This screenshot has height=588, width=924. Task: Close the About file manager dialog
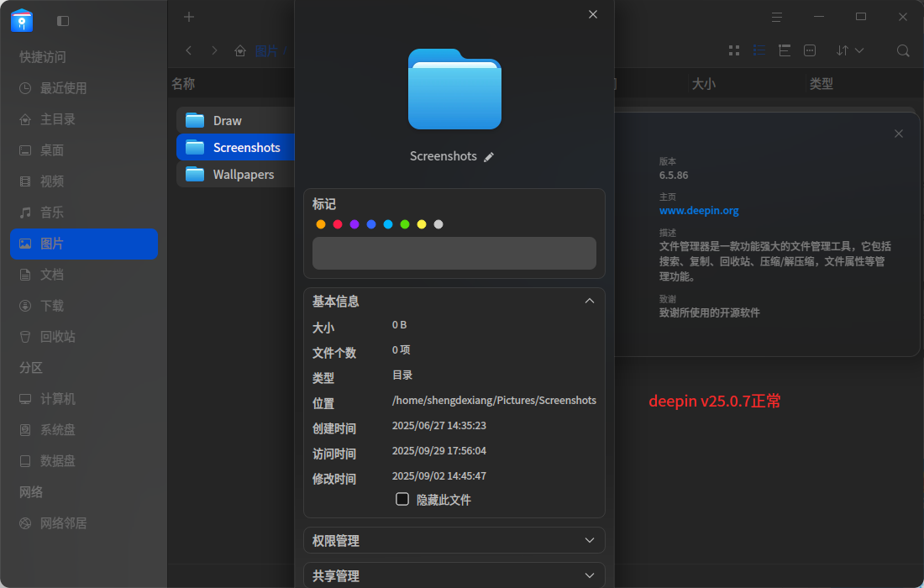click(x=899, y=134)
